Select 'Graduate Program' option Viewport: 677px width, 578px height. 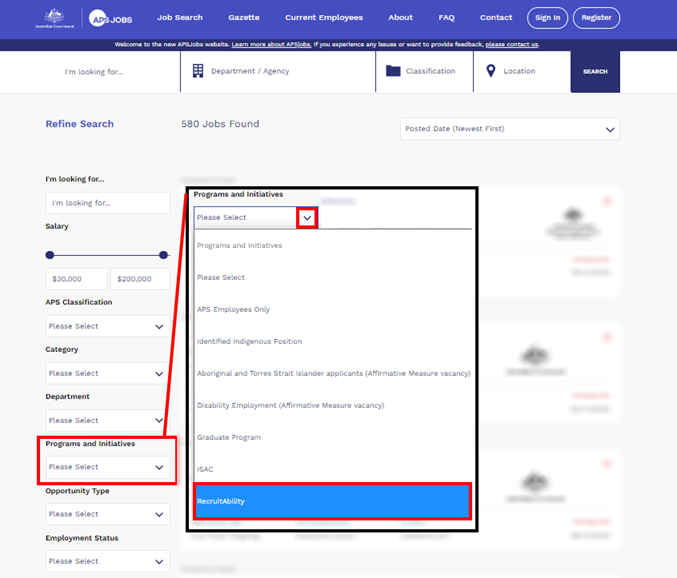[332, 437]
